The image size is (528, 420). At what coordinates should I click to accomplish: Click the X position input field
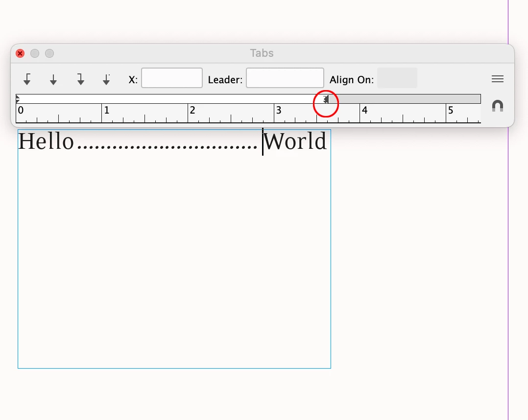pyautogui.click(x=172, y=78)
